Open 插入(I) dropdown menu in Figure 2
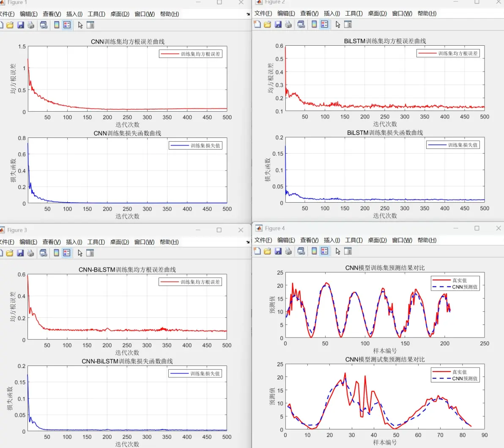This screenshot has width=504, height=448. pos(332,14)
